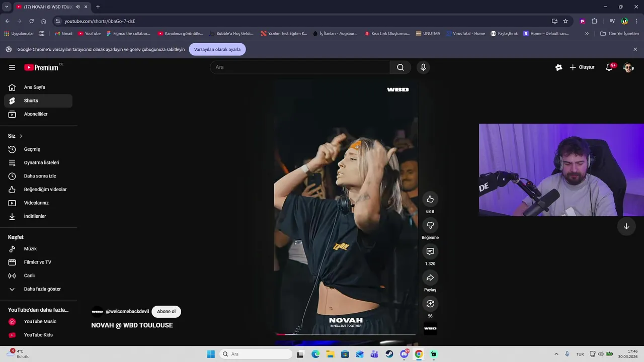Show more bookmarks chevron
This screenshot has width=644, height=362.
587,34
